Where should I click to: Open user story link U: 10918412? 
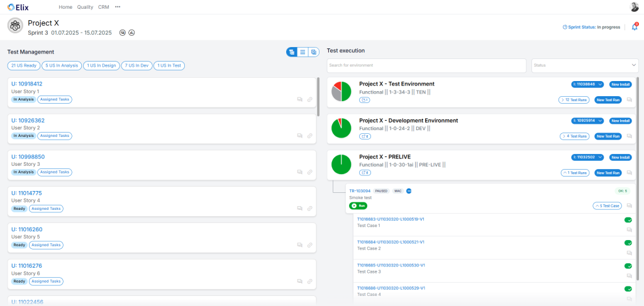coord(26,84)
